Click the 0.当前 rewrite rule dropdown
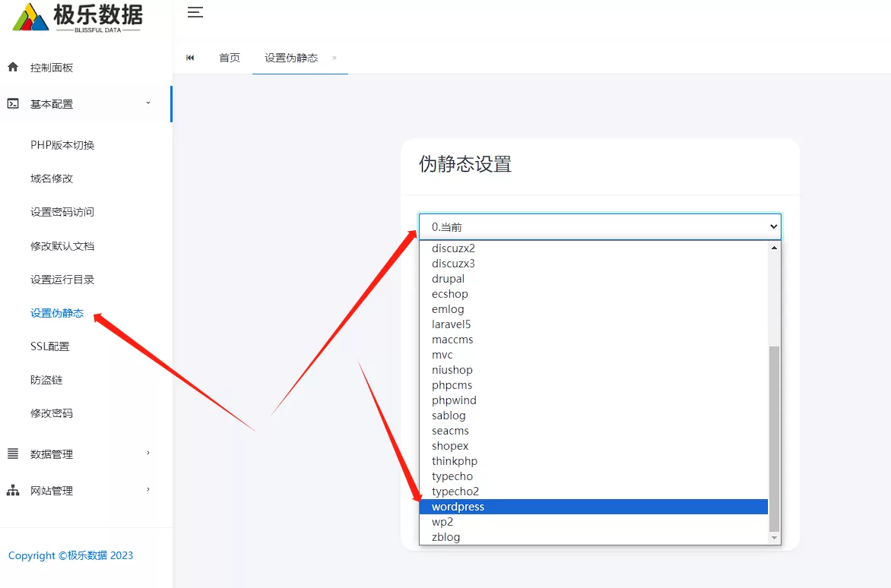Image resolution: width=891 pixels, height=588 pixels. pos(600,226)
